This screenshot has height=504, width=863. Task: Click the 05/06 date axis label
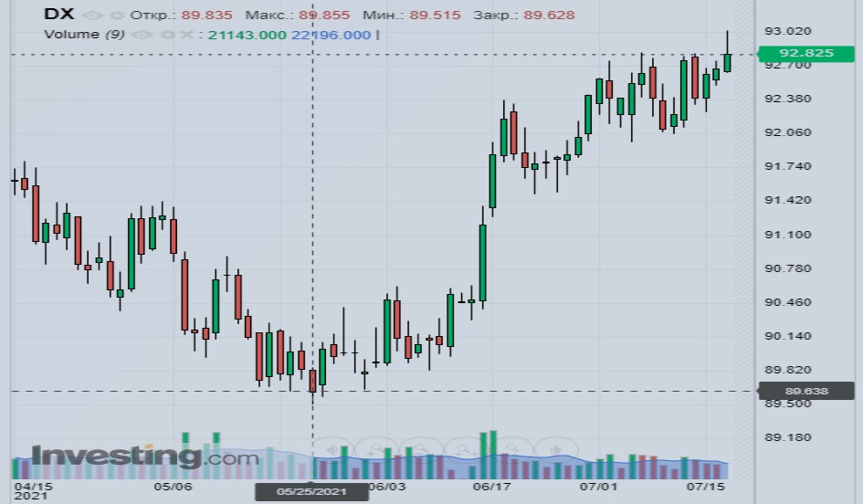coord(173,487)
